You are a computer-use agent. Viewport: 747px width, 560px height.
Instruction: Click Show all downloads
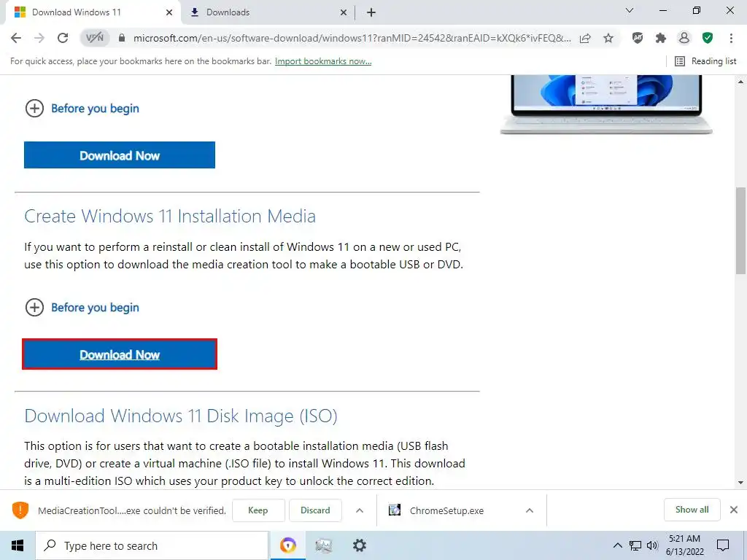pyautogui.click(x=692, y=510)
